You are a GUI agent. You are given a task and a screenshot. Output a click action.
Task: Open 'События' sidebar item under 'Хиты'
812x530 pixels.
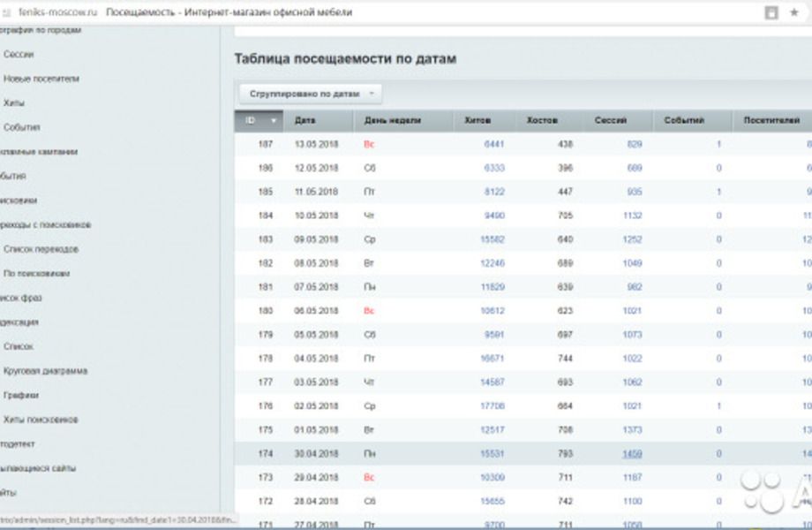pos(22,127)
